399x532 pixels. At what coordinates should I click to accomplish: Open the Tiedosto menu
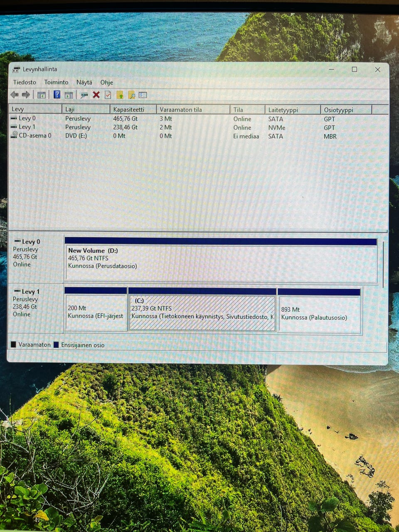click(x=25, y=82)
